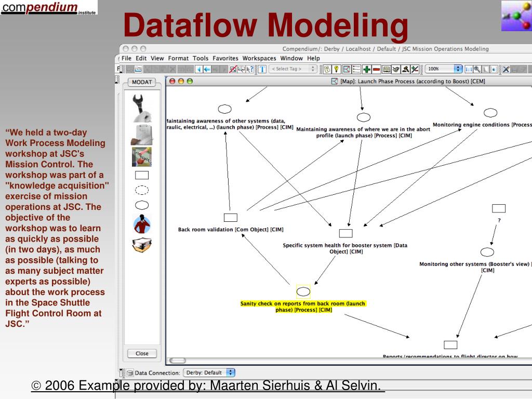
Task: Select the question mark rectangle node
Action: (x=499, y=208)
